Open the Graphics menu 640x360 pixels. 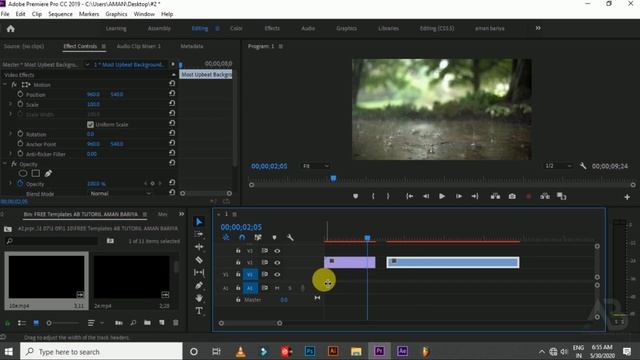click(116, 14)
